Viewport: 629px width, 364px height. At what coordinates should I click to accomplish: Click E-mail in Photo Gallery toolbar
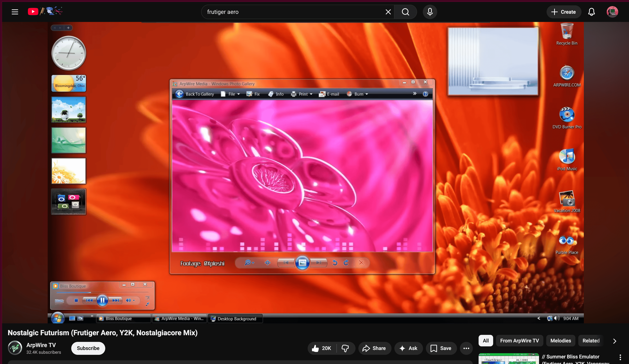click(x=329, y=94)
